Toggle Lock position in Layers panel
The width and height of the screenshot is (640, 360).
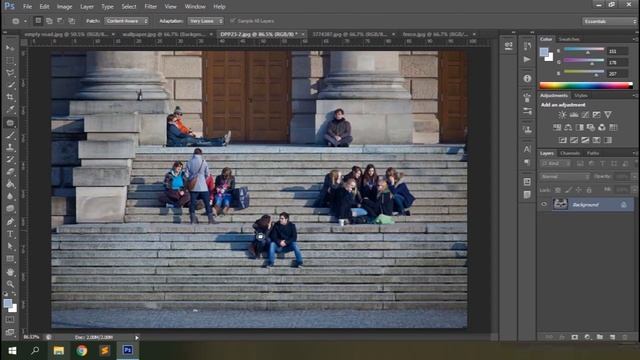coord(578,190)
